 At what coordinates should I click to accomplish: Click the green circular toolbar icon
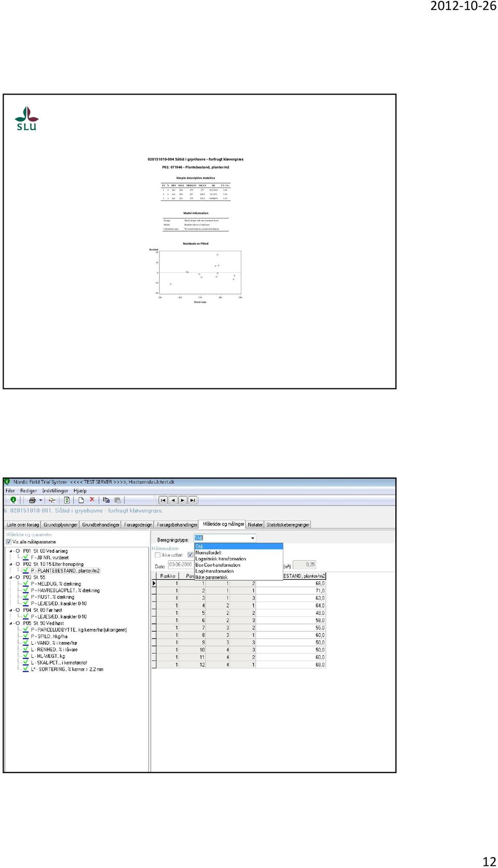click(x=13, y=500)
